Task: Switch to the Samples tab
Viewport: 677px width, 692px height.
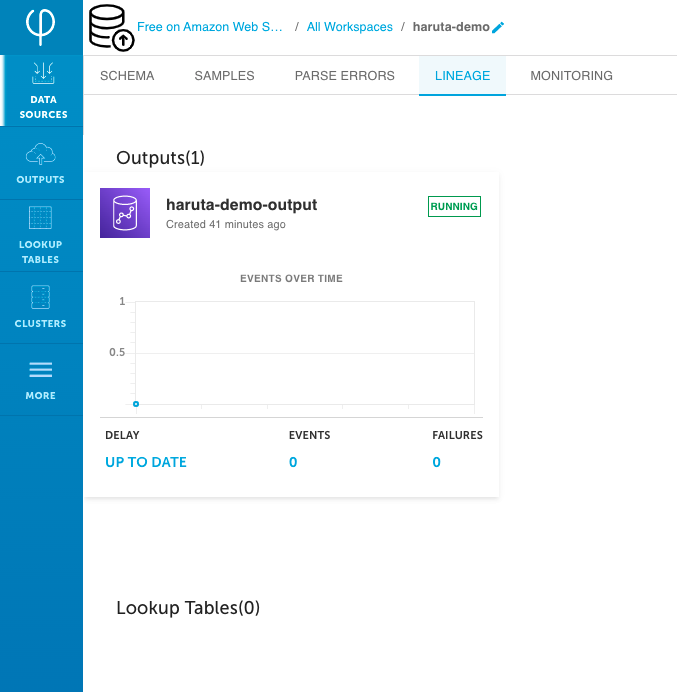Action: click(x=224, y=75)
